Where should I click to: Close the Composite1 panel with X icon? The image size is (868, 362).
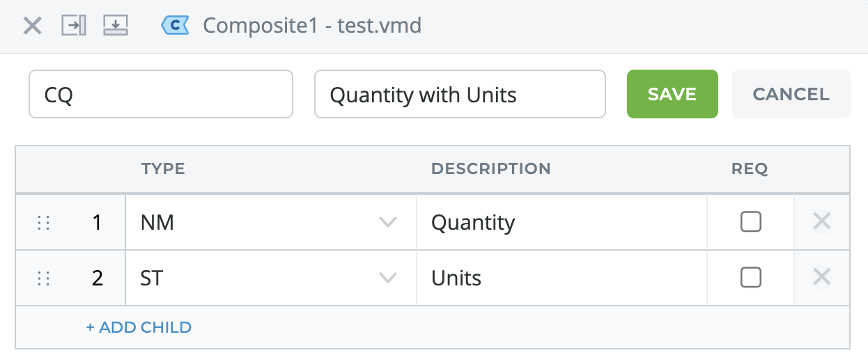[33, 26]
